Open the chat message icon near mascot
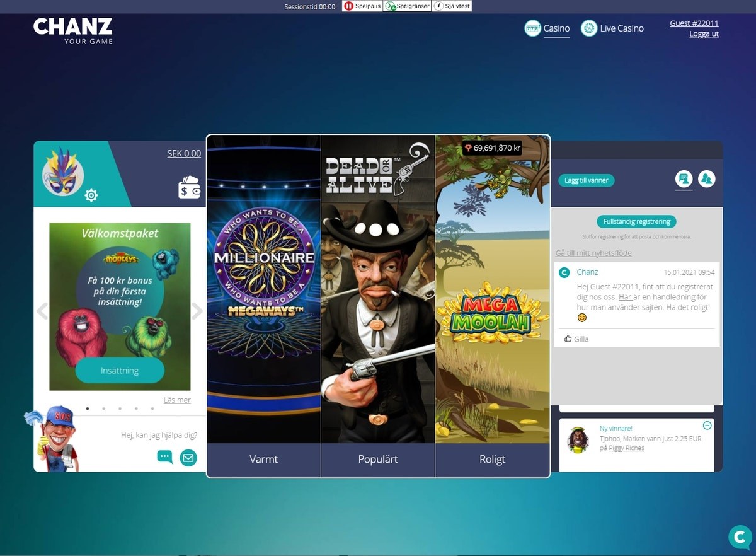The width and height of the screenshot is (756, 556). [164, 457]
